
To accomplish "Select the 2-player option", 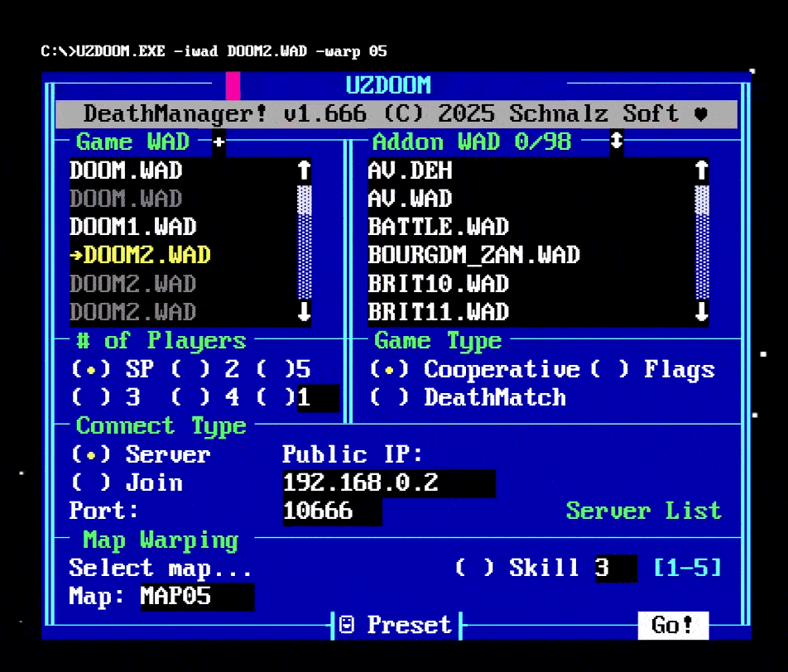I will 191,369.
